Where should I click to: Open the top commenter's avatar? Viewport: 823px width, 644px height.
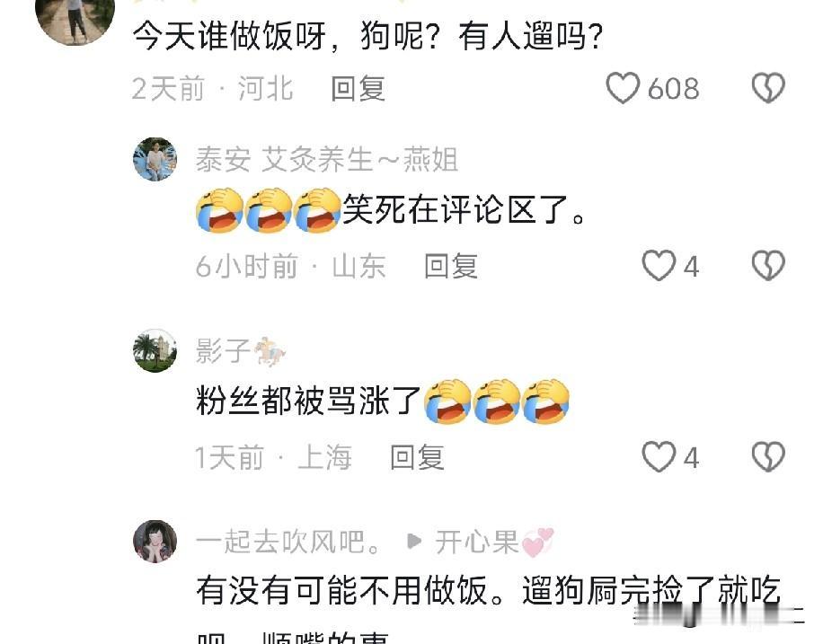[x=75, y=18]
